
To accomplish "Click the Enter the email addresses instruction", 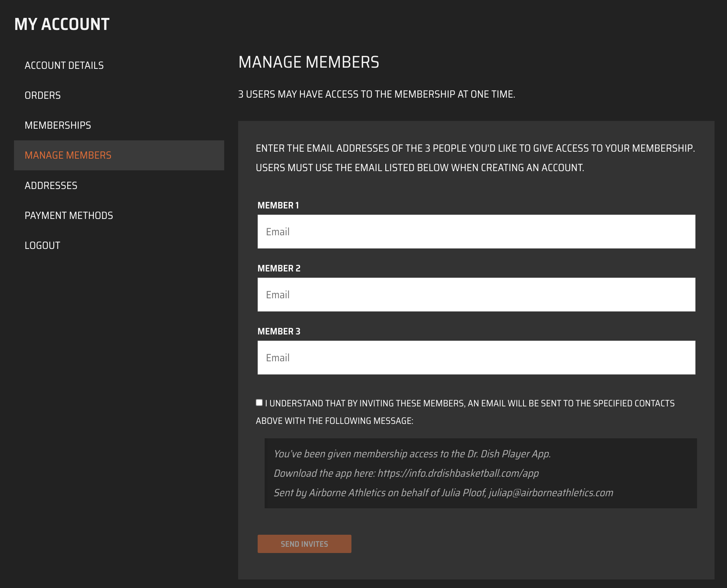I will click(475, 148).
